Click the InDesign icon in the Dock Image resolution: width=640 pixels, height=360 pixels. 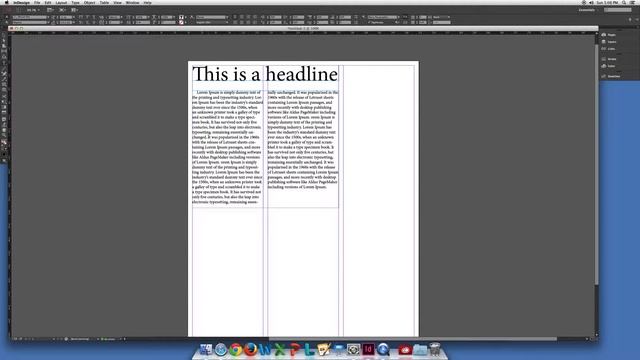[368, 349]
